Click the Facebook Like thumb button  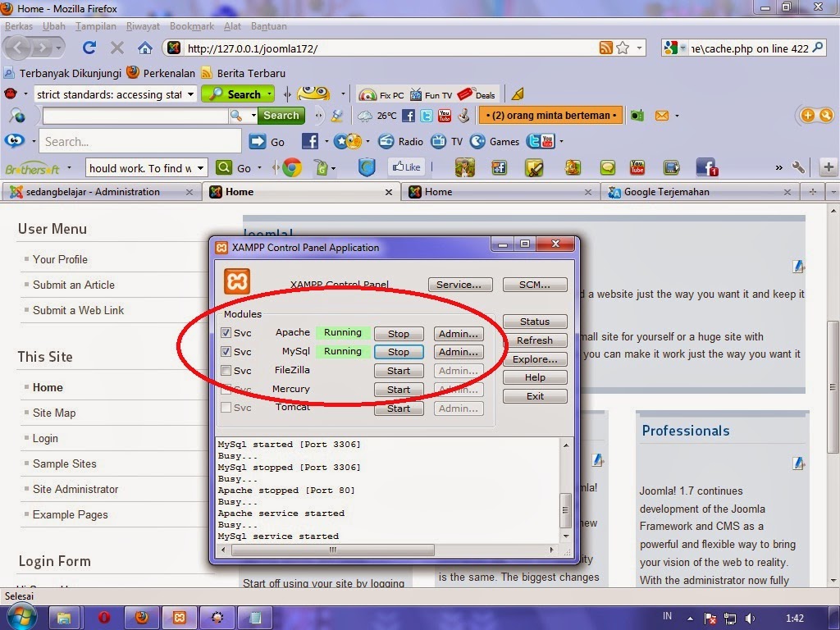coord(407,167)
